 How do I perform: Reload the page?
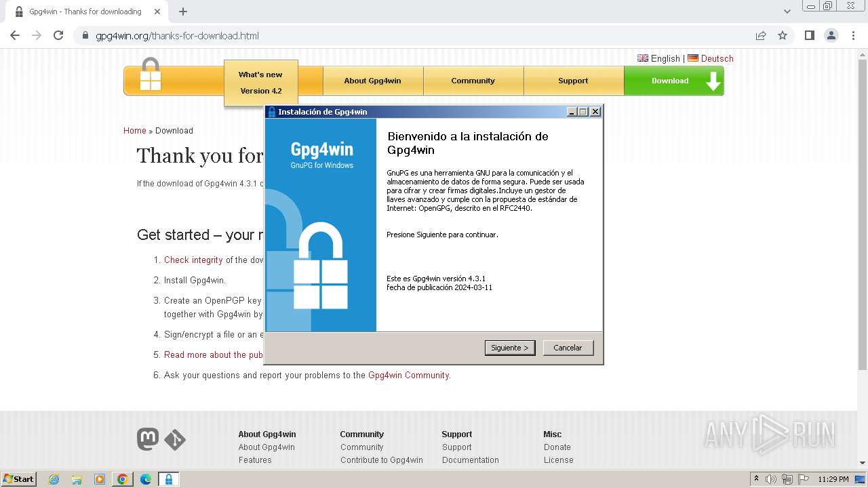tap(58, 36)
